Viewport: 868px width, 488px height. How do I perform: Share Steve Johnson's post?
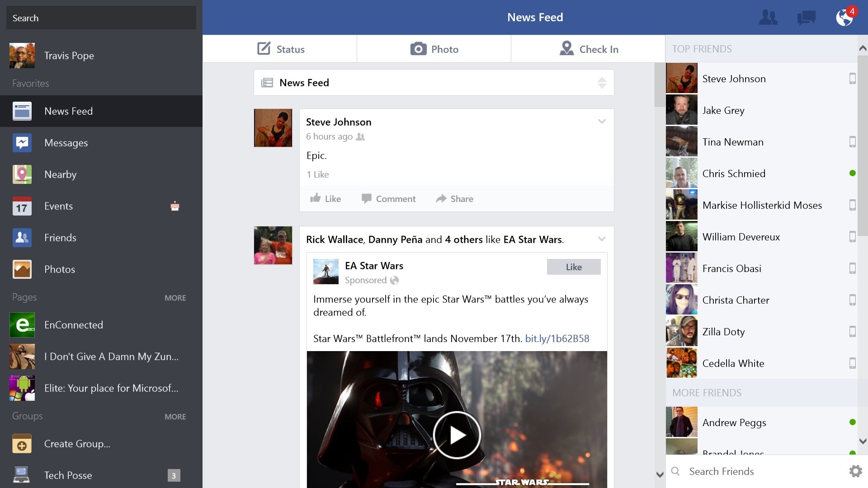click(454, 199)
